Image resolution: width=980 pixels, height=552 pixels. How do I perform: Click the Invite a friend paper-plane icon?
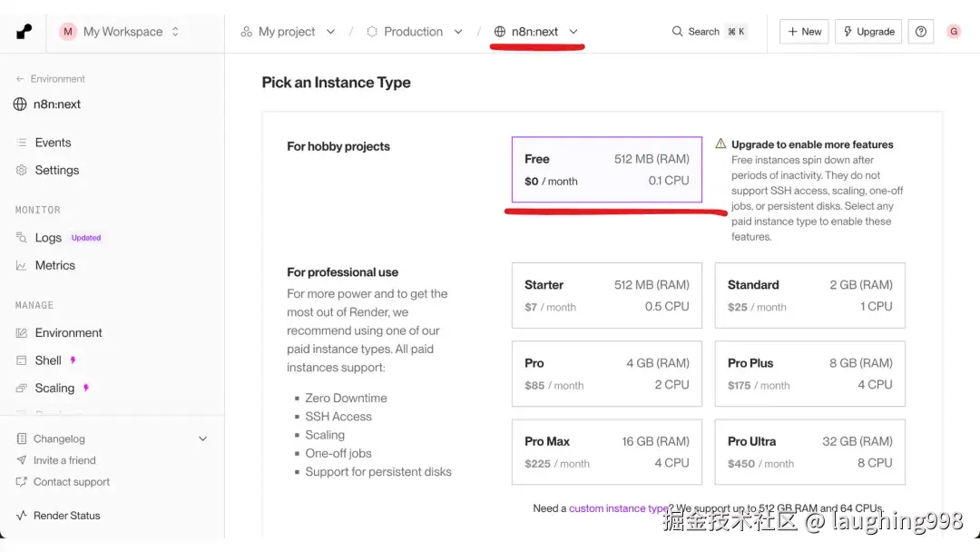coord(21,460)
